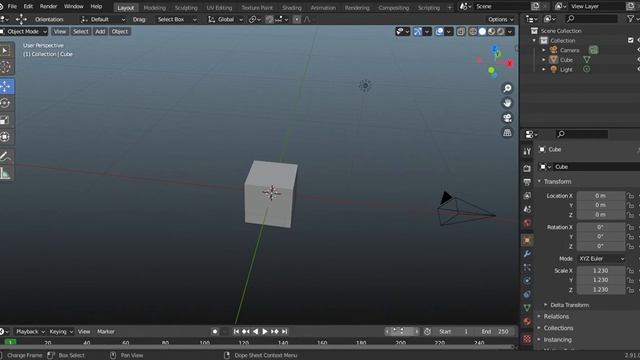Activate the Scale tool
640x360 pixels.
[5, 120]
